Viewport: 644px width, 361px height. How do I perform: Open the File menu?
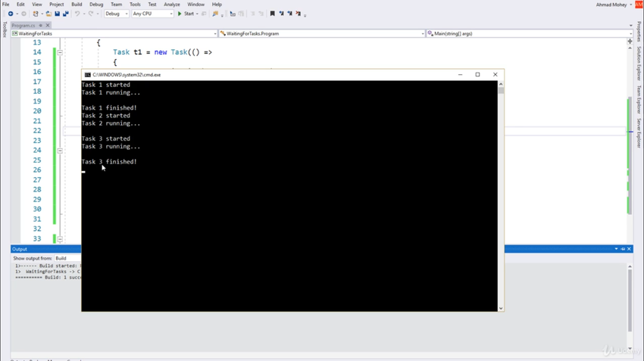[6, 4]
